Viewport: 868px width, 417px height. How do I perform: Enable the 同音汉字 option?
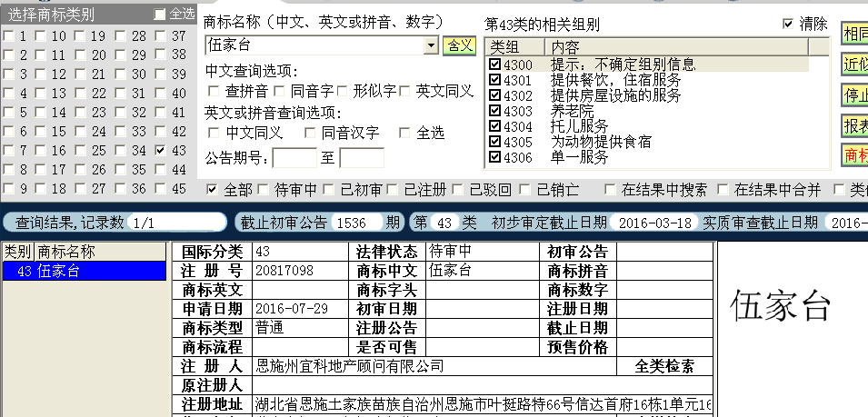[309, 133]
